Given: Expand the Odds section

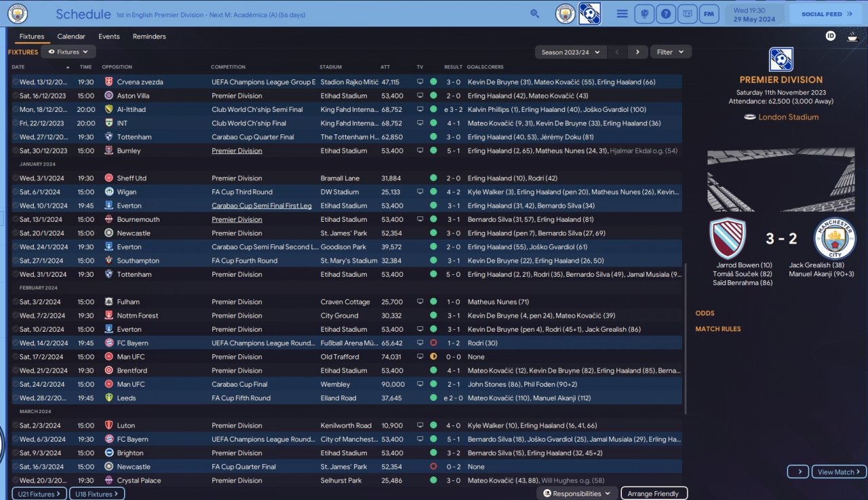Looking at the screenshot, I should [705, 313].
